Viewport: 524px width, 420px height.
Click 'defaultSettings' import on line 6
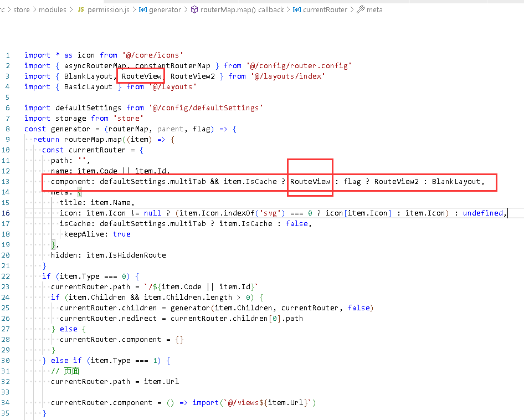[88, 108]
